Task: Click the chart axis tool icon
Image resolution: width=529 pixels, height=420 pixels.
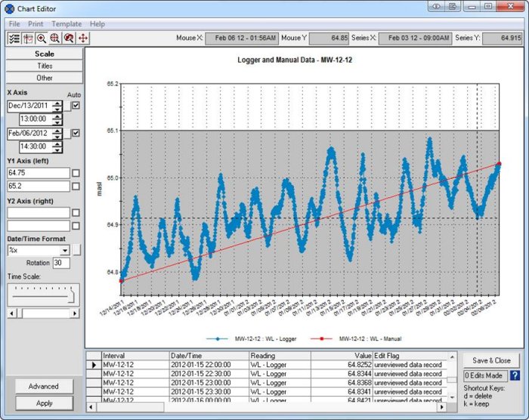Action: 28,38
